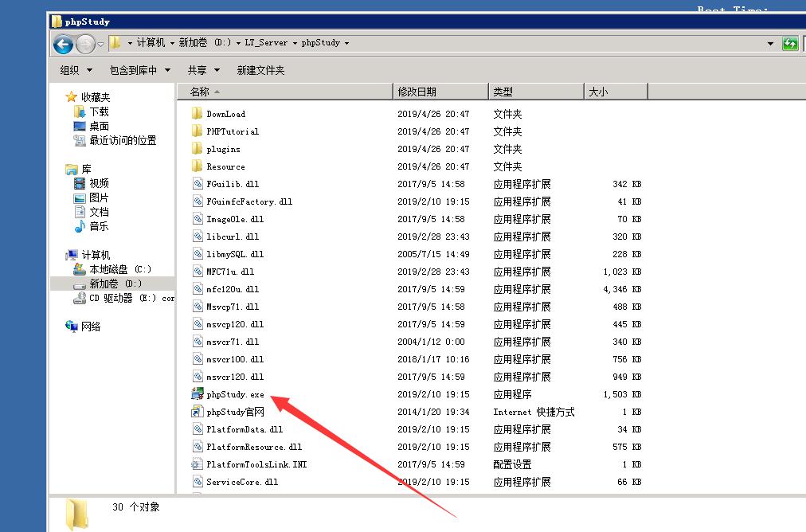This screenshot has height=532, width=806.
Task: Click the refresh icon beside address bar
Action: click(x=789, y=44)
